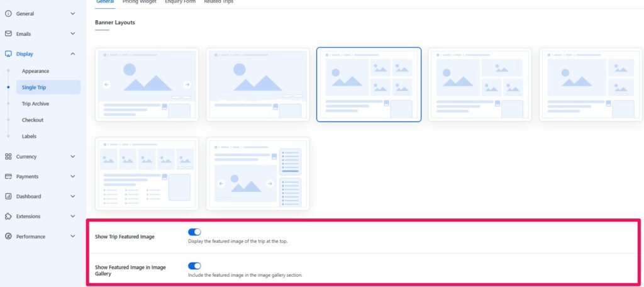Open Trip Archive settings
The image size is (644, 287).
(x=35, y=104)
